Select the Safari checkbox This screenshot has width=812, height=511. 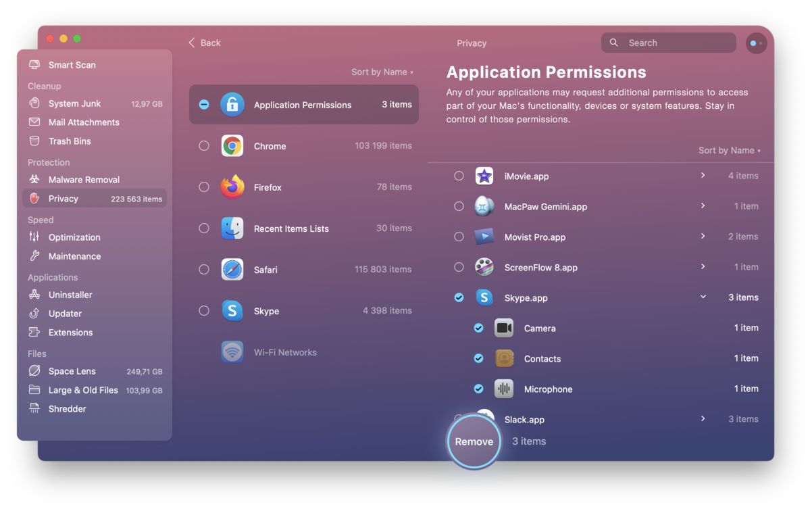click(x=204, y=270)
